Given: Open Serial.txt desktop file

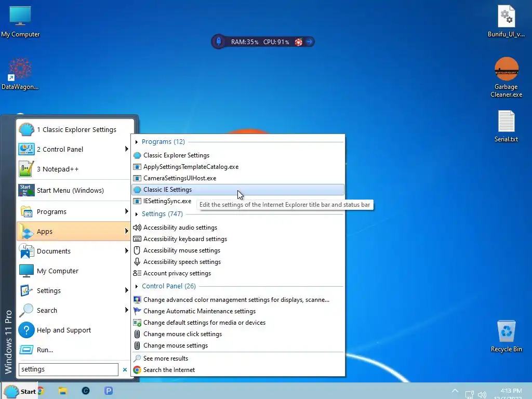Looking at the screenshot, I should coord(506,126).
